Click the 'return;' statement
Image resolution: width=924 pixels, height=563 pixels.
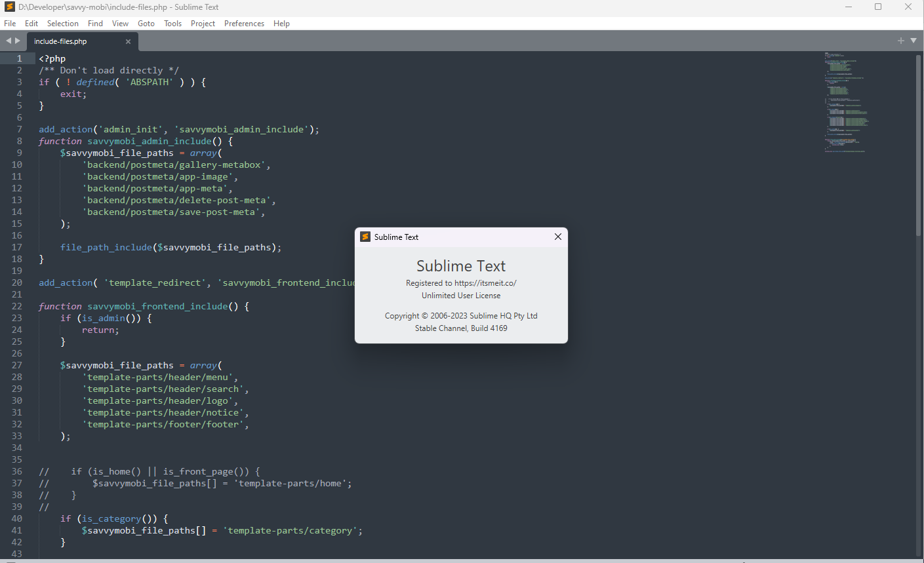(101, 330)
